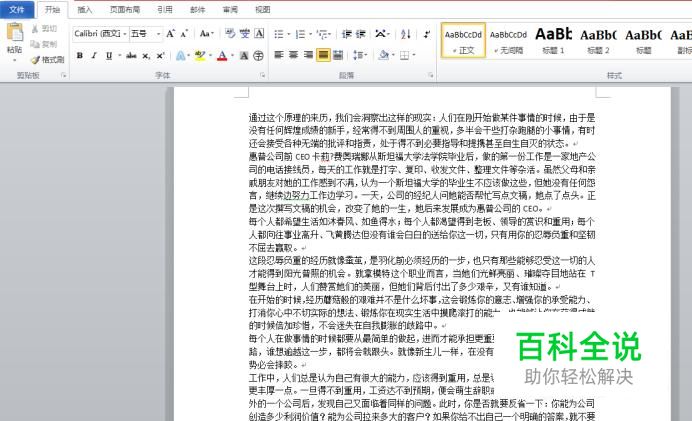Open the Calibri font name dropdown

(x=125, y=34)
